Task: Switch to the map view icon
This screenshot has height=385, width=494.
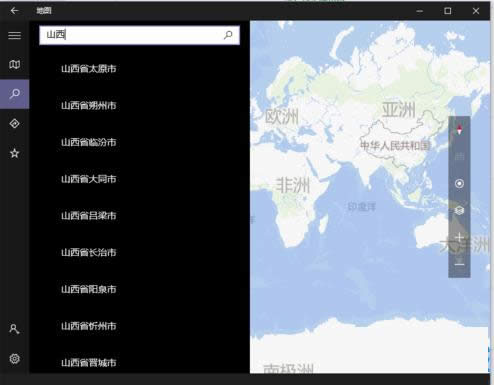Action: 15,64
